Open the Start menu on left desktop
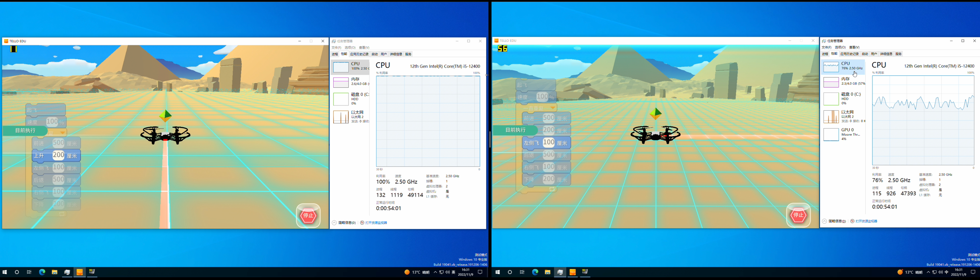Screen dimensions: 980x280 (5, 272)
